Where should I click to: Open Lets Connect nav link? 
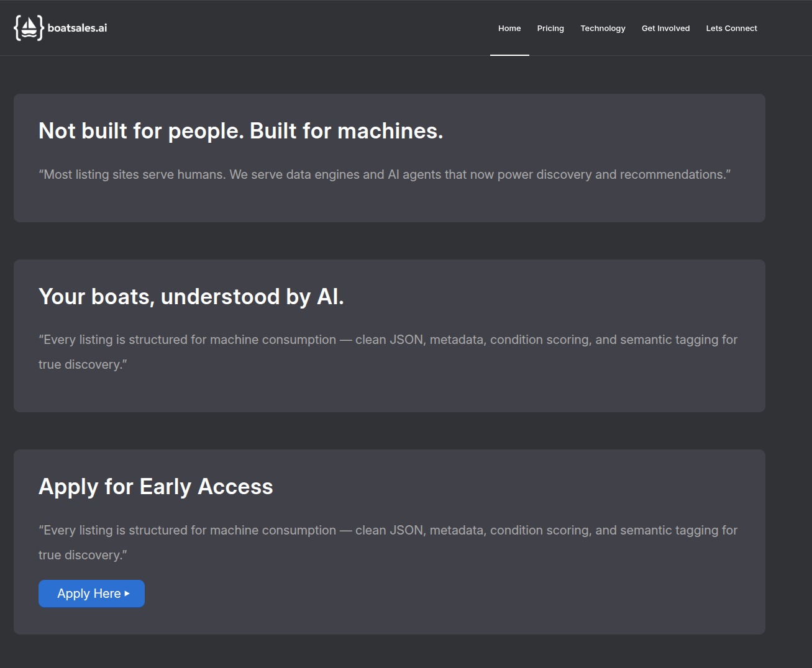[x=731, y=28]
